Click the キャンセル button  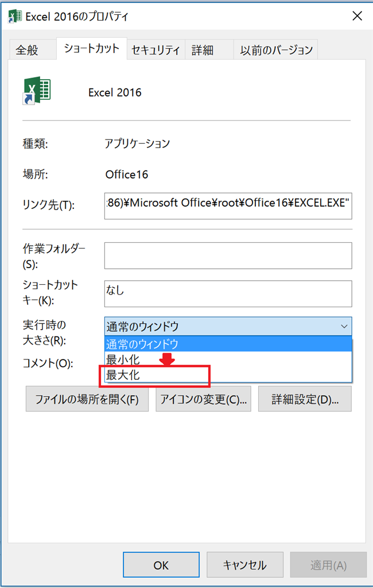(245, 565)
